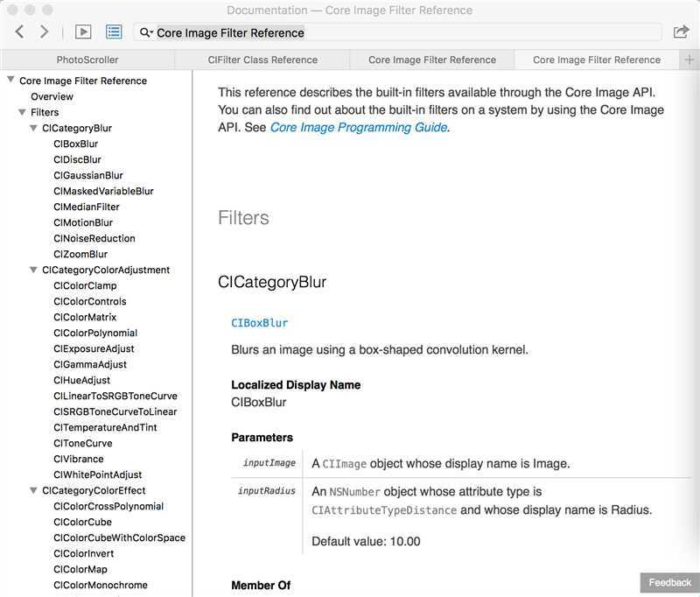
Task: Select CIZoomBlur in sidebar
Action: pyautogui.click(x=80, y=254)
